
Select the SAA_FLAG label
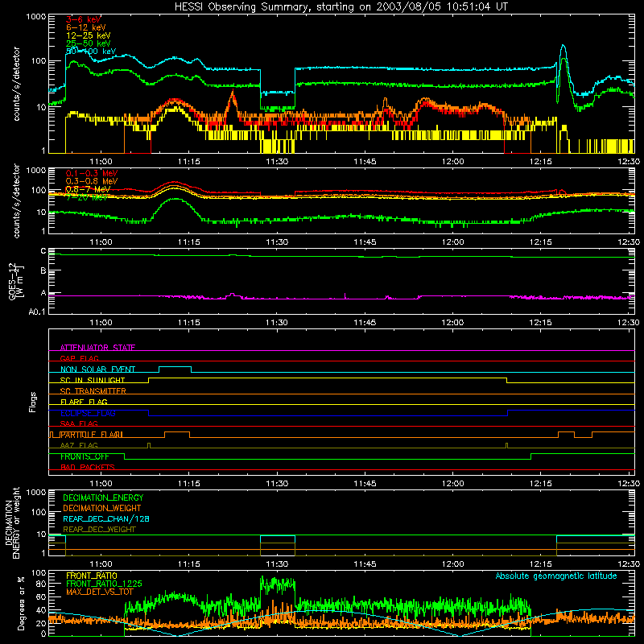(x=79, y=423)
